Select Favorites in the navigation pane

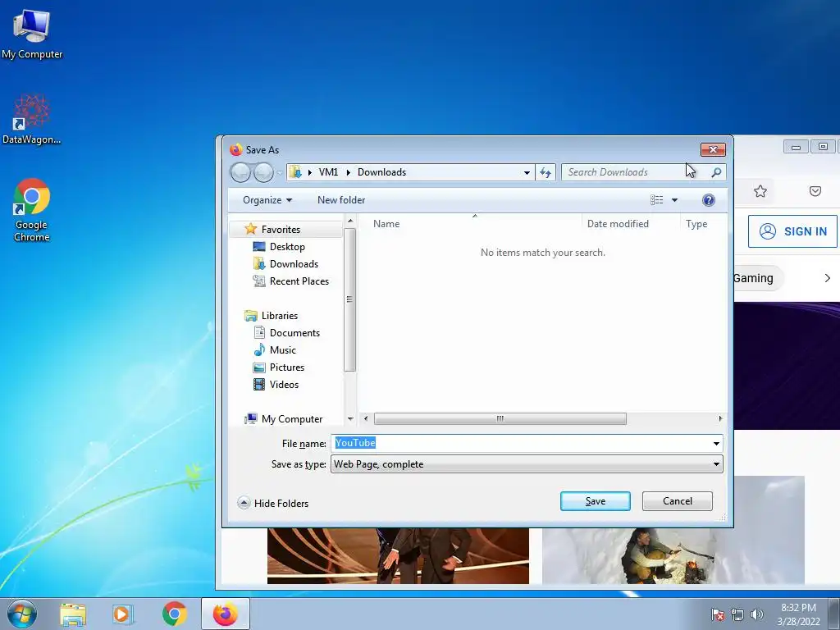(281, 230)
